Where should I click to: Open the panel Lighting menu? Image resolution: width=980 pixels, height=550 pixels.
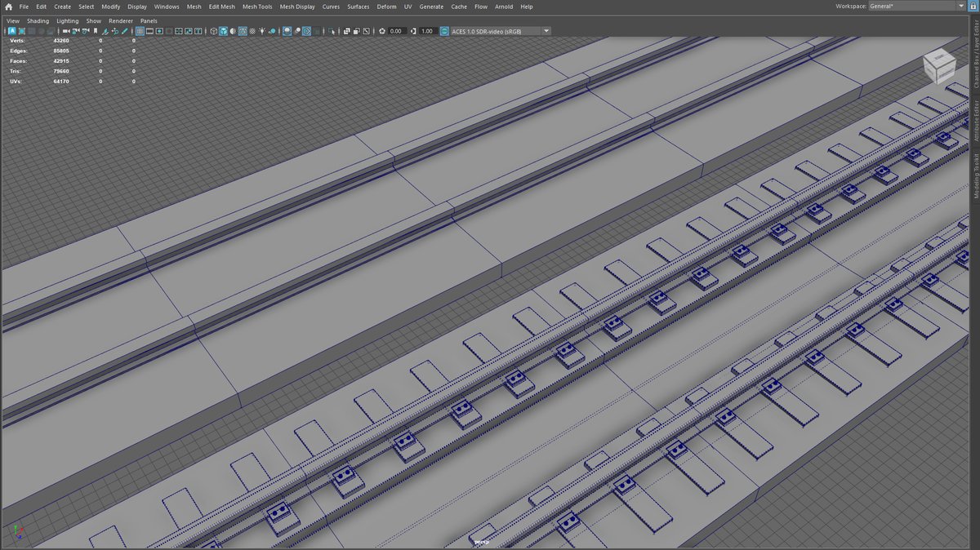pyautogui.click(x=68, y=21)
